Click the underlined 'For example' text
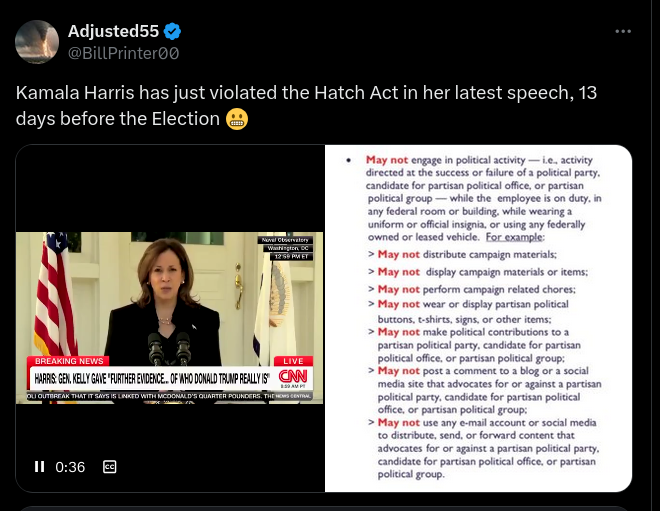The width and height of the screenshot is (660, 511). pyautogui.click(x=514, y=237)
